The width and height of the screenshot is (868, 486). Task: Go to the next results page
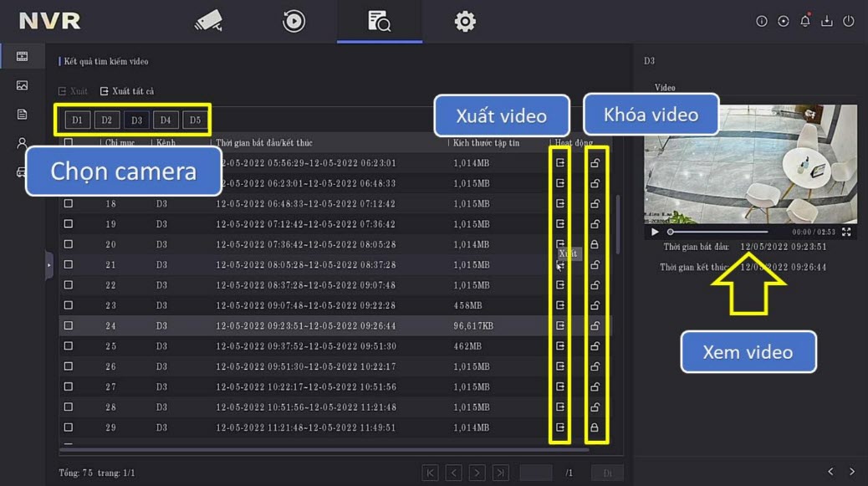click(x=477, y=473)
